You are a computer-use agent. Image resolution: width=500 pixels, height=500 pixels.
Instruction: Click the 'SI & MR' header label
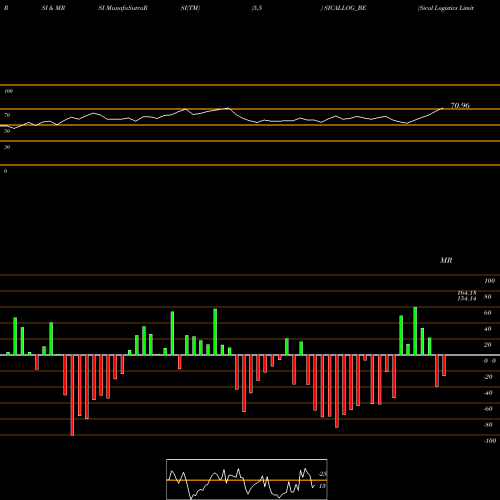pyautogui.click(x=53, y=8)
